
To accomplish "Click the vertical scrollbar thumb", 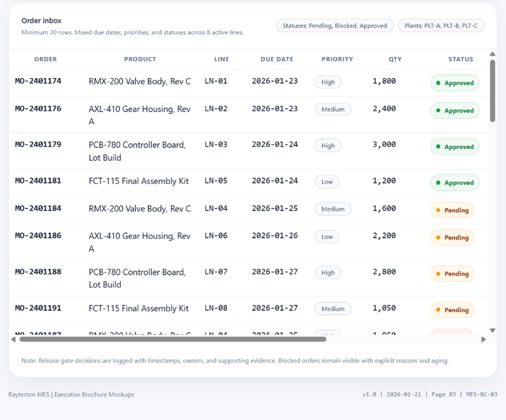I will click(492, 91).
